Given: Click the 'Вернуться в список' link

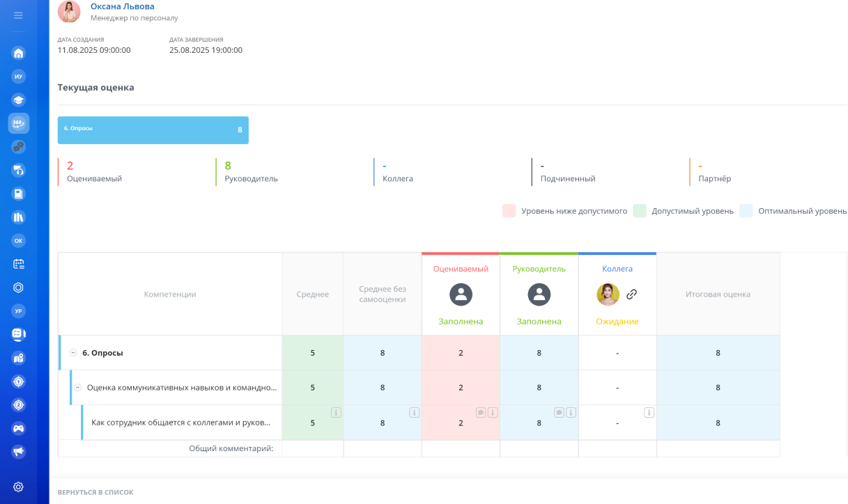Looking at the screenshot, I should pos(95,492).
